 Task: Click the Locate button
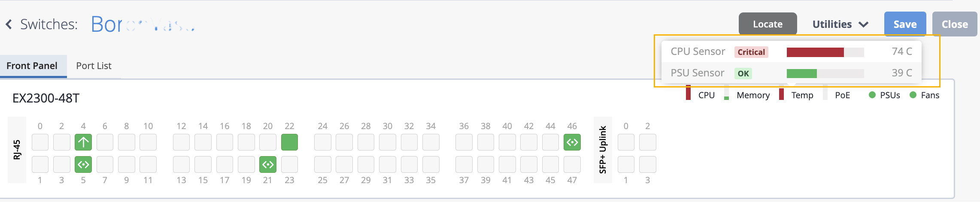[768, 24]
